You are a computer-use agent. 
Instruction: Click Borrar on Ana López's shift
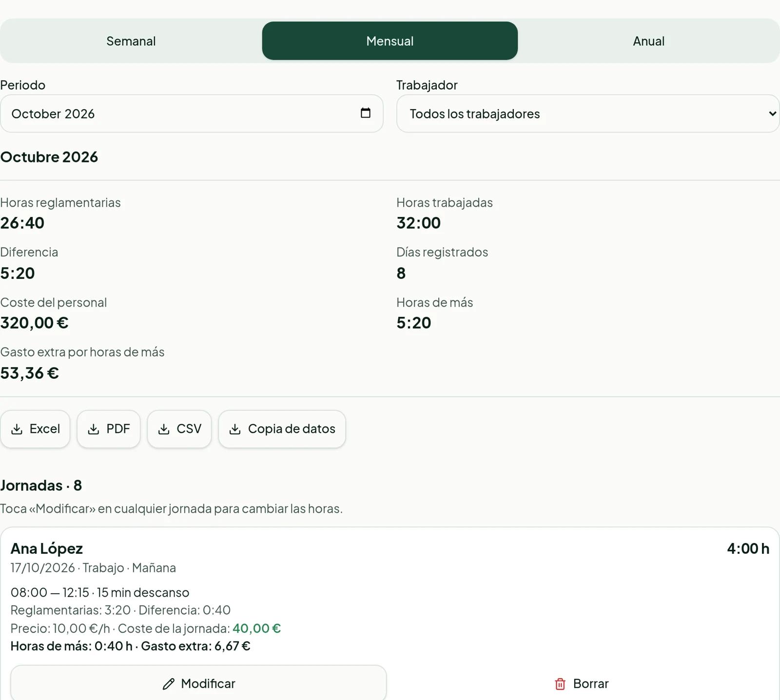(582, 683)
